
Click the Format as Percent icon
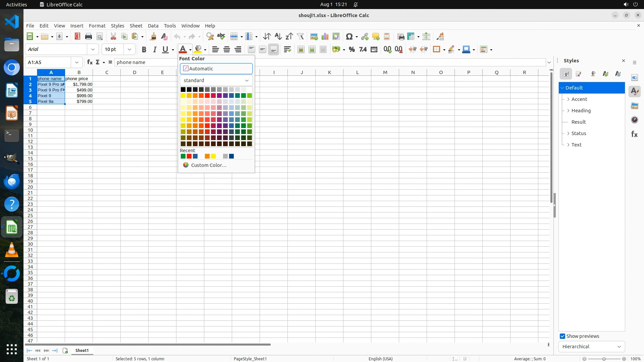coord(352,50)
